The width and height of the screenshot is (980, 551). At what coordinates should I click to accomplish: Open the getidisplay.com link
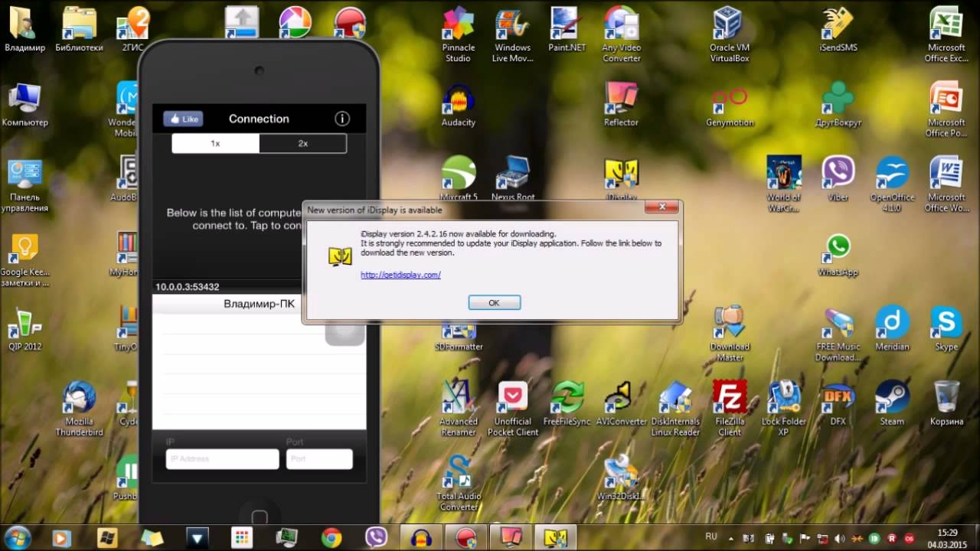pyautogui.click(x=400, y=275)
